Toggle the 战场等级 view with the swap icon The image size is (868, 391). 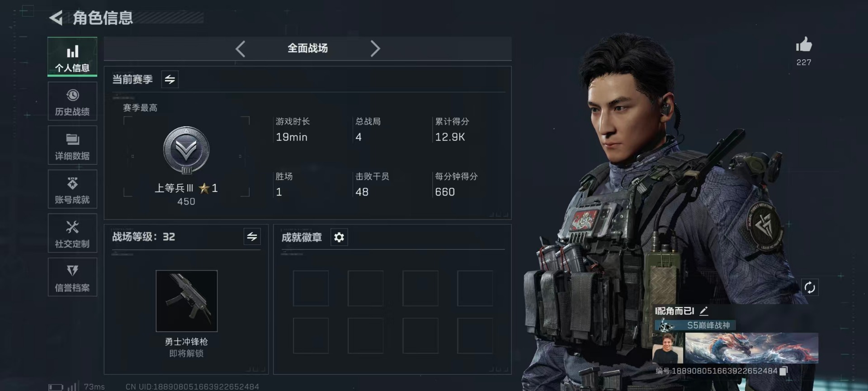pyautogui.click(x=252, y=236)
